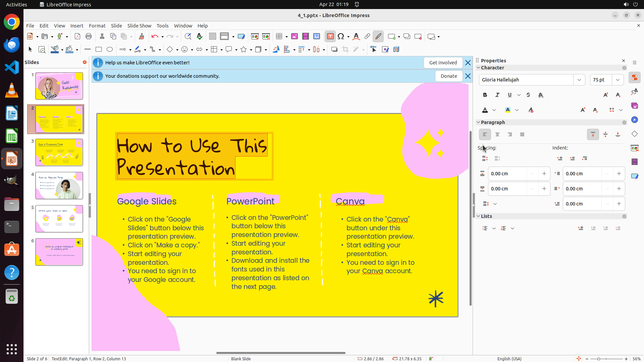Click the Display Grid icon

(212, 37)
